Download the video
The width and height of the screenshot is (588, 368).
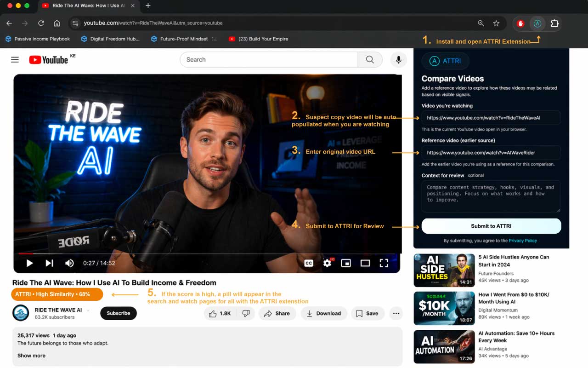click(324, 313)
